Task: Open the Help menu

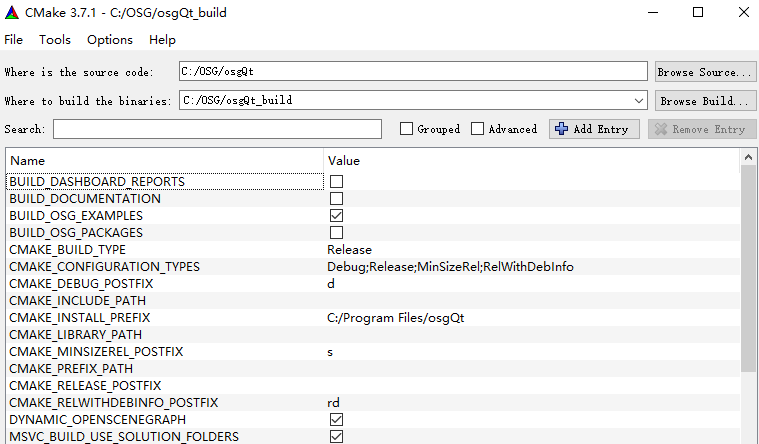Action: click(x=162, y=40)
